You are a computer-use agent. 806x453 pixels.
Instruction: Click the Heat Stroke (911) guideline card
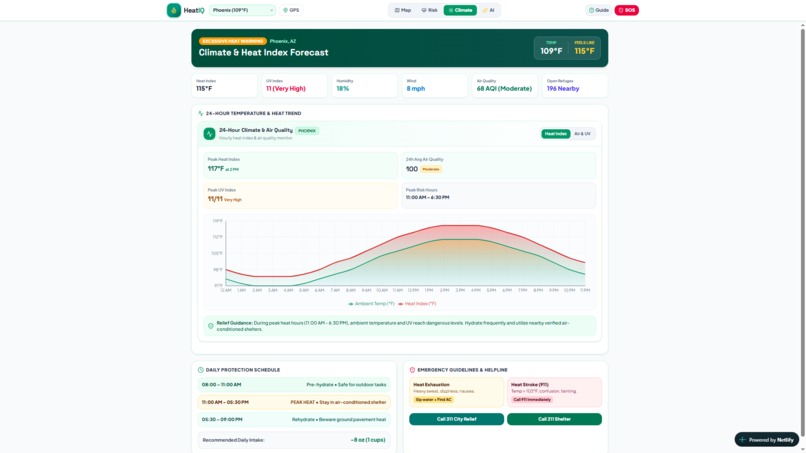554,392
